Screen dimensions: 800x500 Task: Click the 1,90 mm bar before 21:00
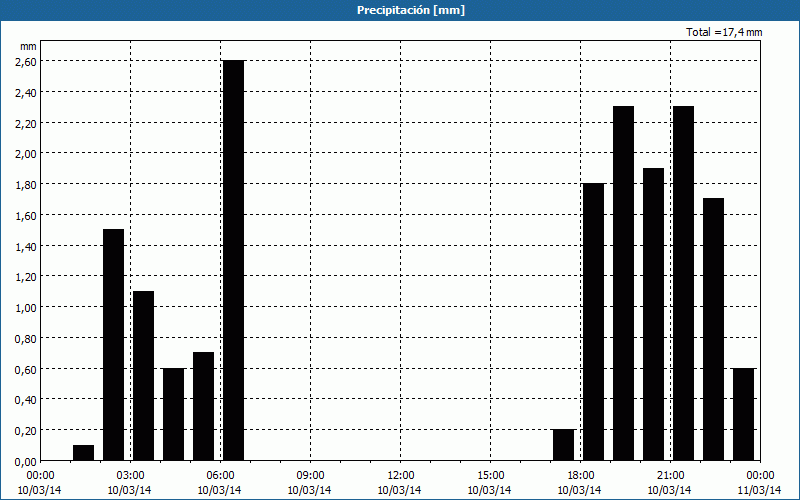[x=654, y=314]
